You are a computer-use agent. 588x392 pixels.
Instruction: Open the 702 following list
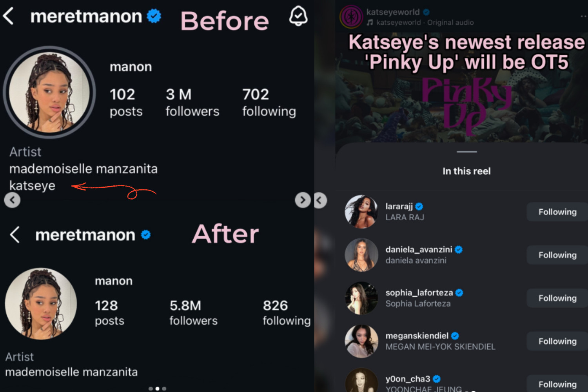269,102
